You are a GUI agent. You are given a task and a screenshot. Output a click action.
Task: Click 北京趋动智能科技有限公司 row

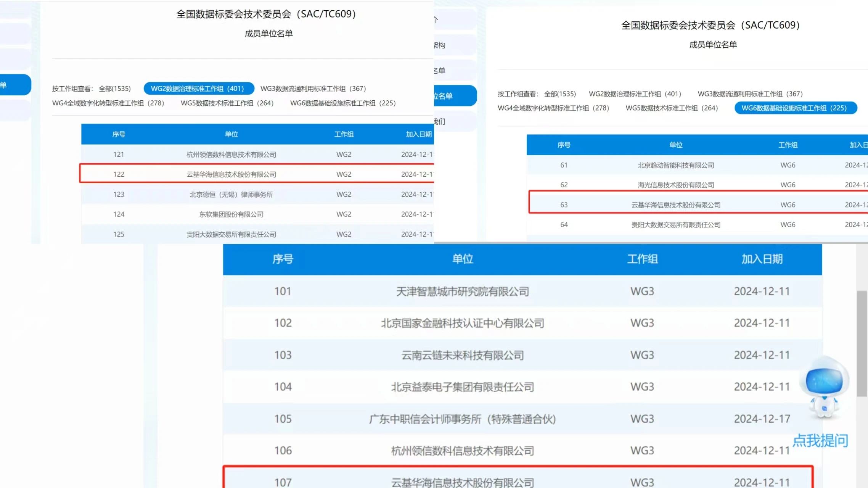697,165
